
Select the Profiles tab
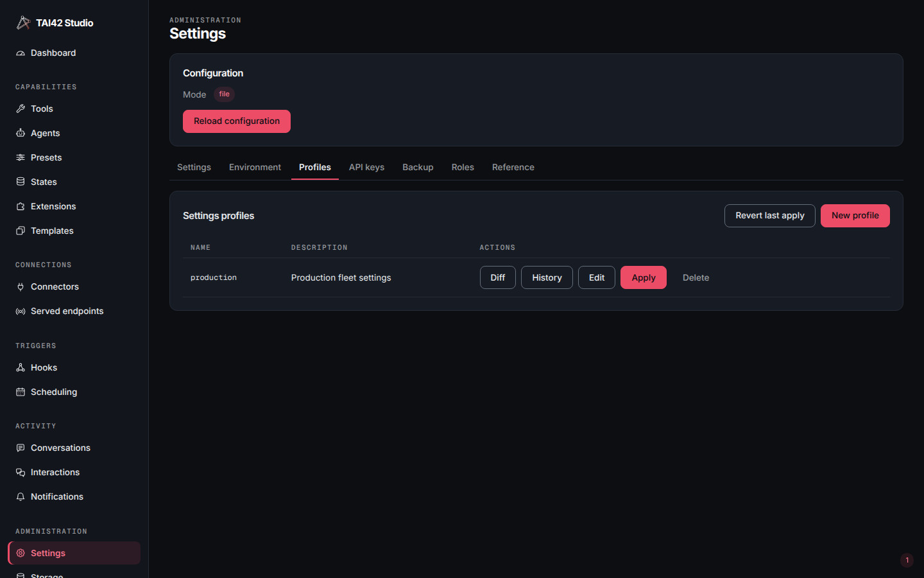pyautogui.click(x=315, y=167)
